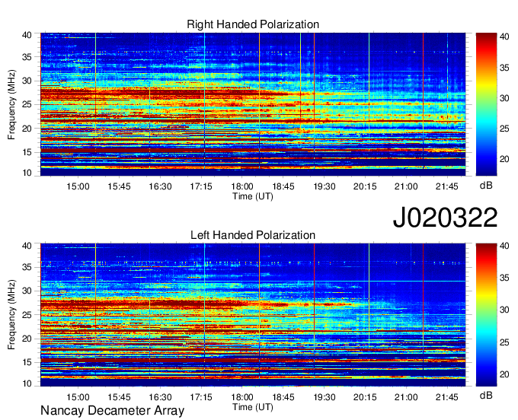This screenshot has width=518, height=420.
Task: Click the 21:45 time tick under the right-handed plot
Action: click(447, 186)
